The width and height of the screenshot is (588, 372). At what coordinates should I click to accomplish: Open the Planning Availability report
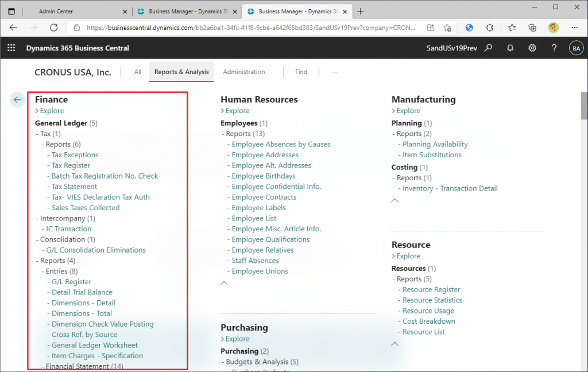coord(435,144)
